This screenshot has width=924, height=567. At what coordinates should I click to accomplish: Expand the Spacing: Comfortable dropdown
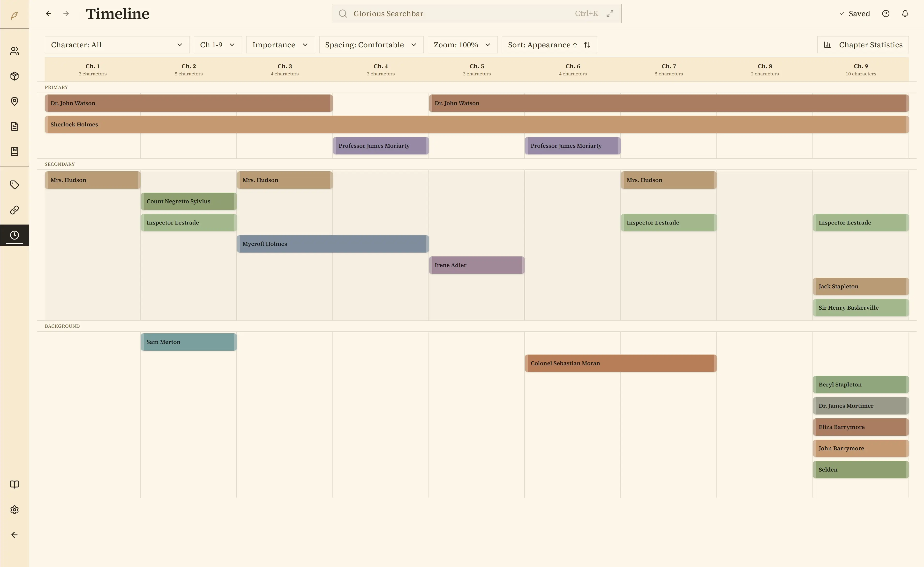(x=371, y=45)
